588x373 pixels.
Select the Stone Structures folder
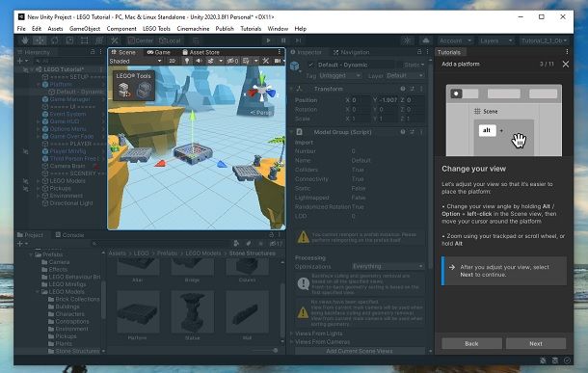pos(77,351)
